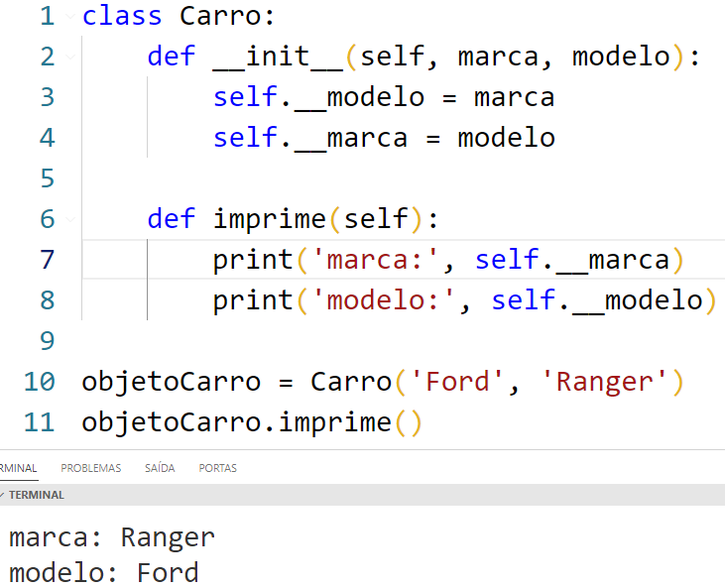Screen dimensions: 725x588
Task: Activate the TERMINAL panel tab
Action: click(x=17, y=468)
